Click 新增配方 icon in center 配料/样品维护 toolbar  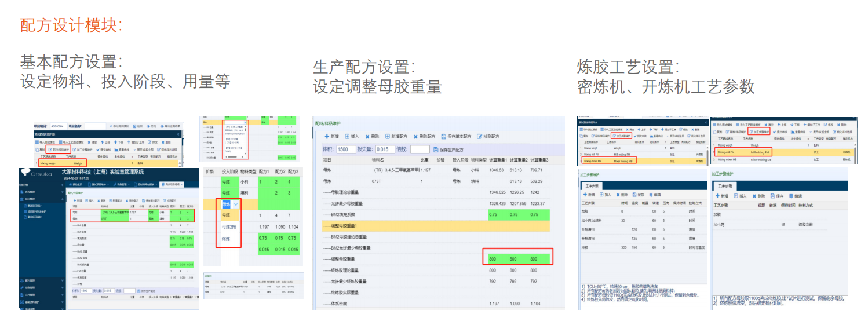coord(389,136)
